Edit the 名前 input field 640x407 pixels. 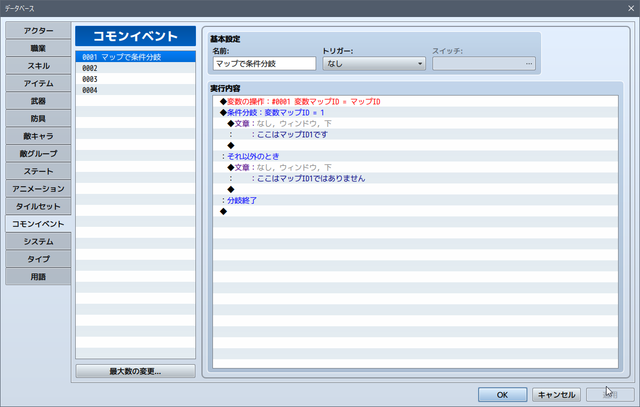pos(264,64)
